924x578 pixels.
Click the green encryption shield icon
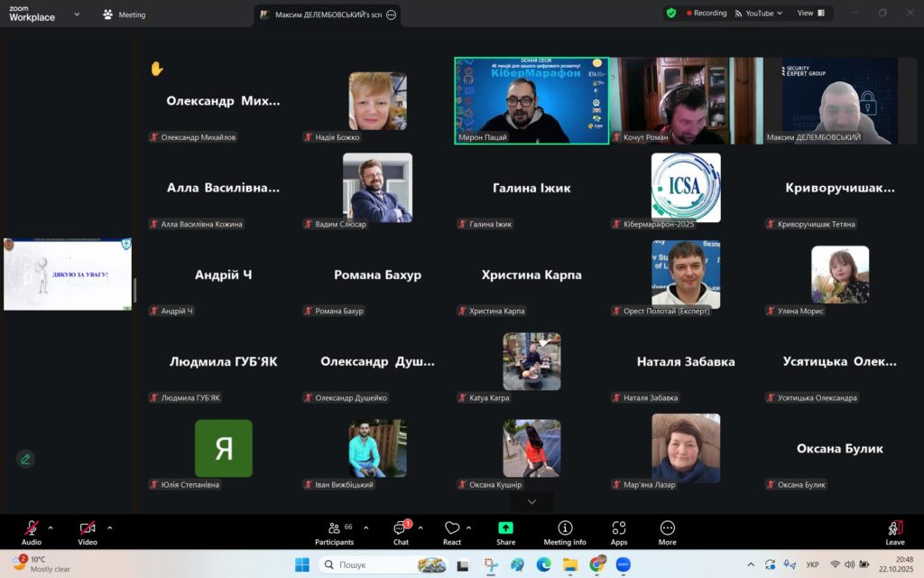(x=671, y=14)
